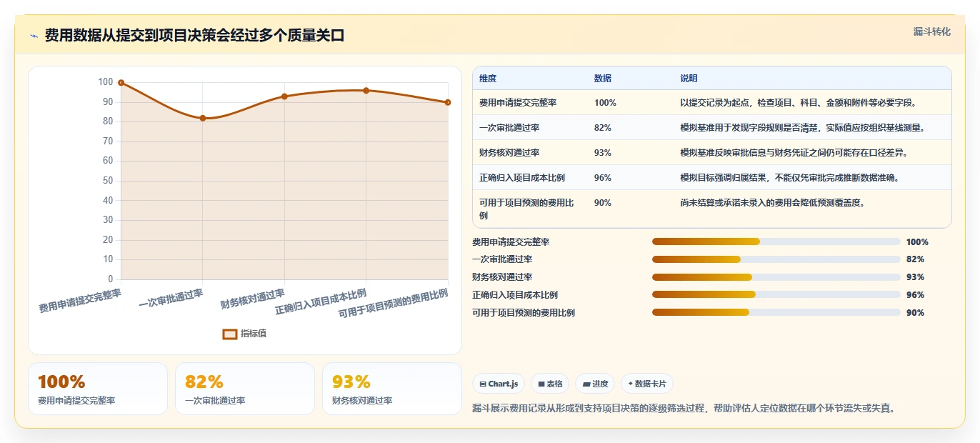Click the description starting 尚未结算或承诺未录入
The height and width of the screenshot is (443, 980).
click(x=772, y=203)
